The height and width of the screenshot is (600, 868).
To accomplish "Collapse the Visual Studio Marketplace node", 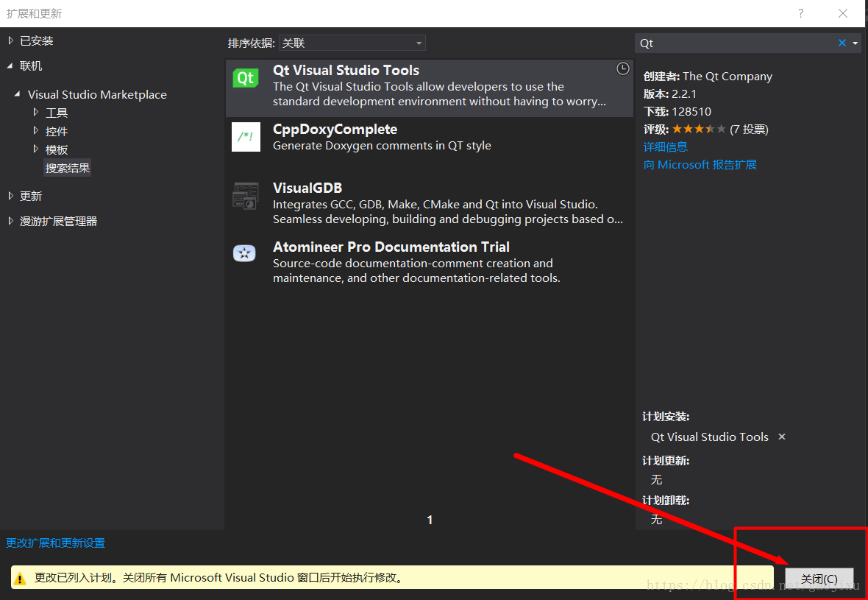I will [x=18, y=94].
